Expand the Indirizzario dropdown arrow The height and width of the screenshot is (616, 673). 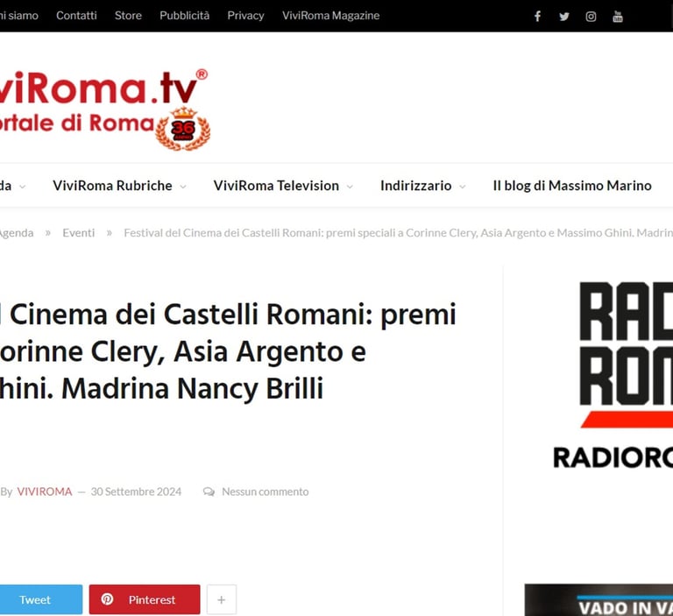(x=463, y=187)
